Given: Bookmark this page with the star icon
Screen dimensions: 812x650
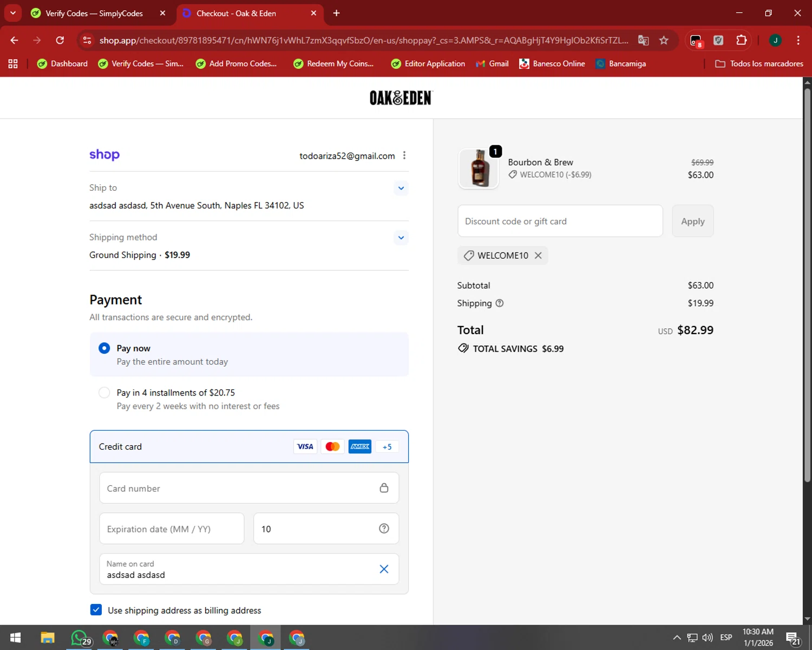Looking at the screenshot, I should click(664, 40).
